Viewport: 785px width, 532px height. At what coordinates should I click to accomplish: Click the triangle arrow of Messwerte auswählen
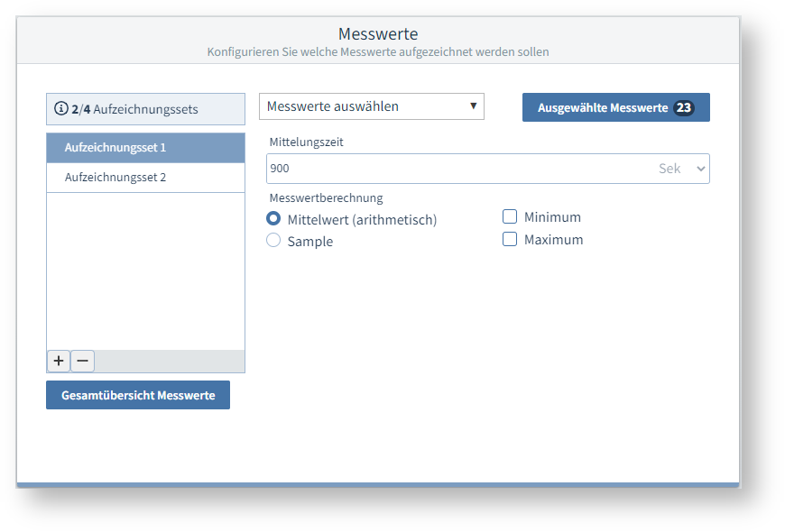point(473,106)
